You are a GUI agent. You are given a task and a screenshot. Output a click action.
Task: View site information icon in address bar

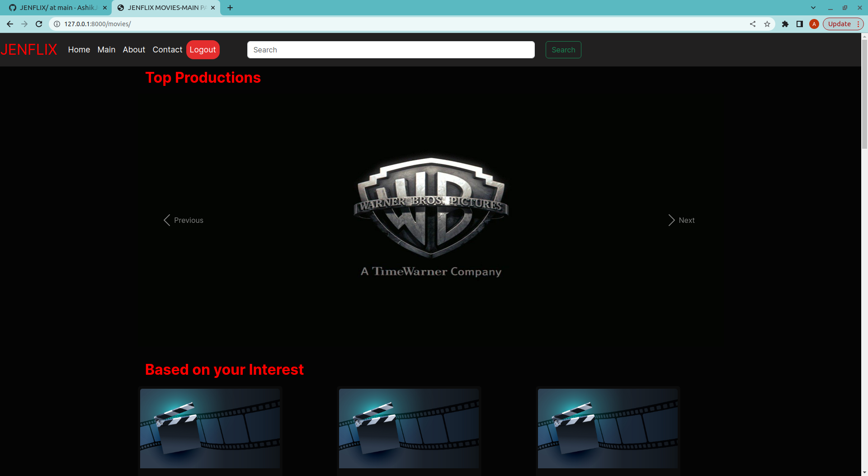(57, 24)
